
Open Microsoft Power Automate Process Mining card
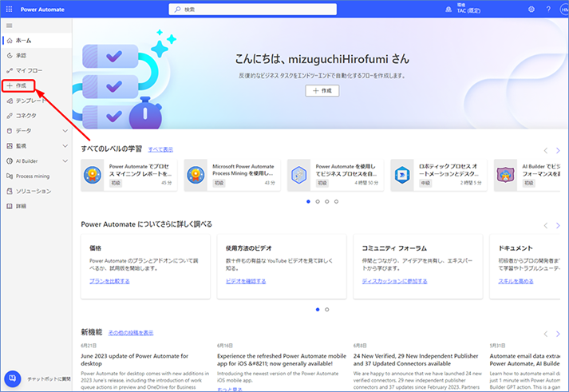(232, 175)
